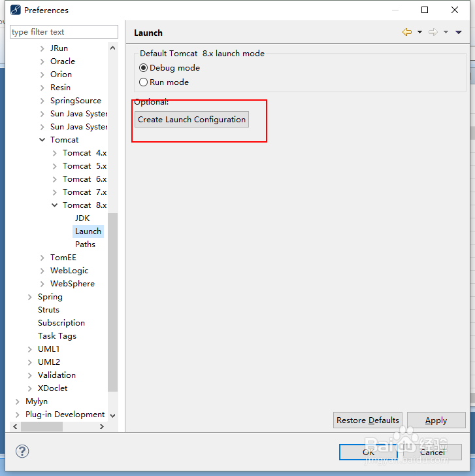Maximize the Preferences window
The height and width of the screenshot is (476, 475).
pyautogui.click(x=425, y=10)
